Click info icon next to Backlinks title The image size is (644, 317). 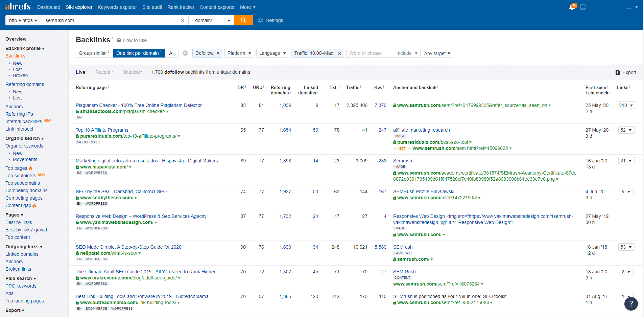pos(112,37)
